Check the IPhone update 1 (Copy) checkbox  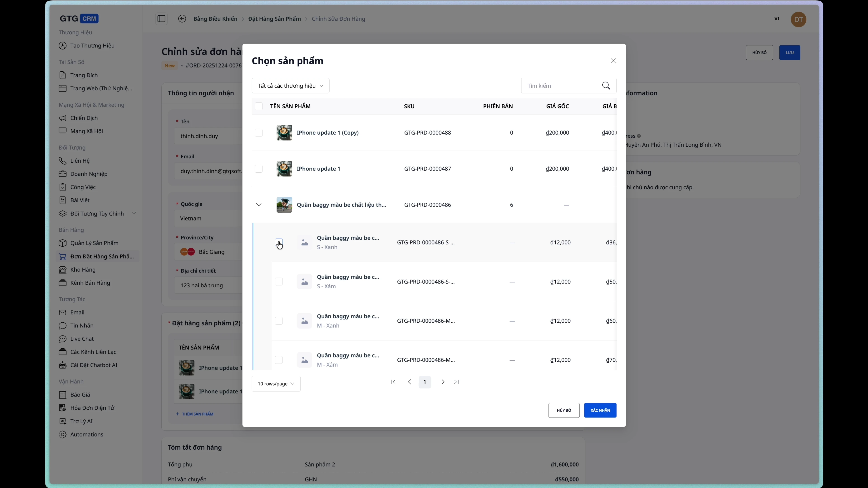pyautogui.click(x=258, y=133)
